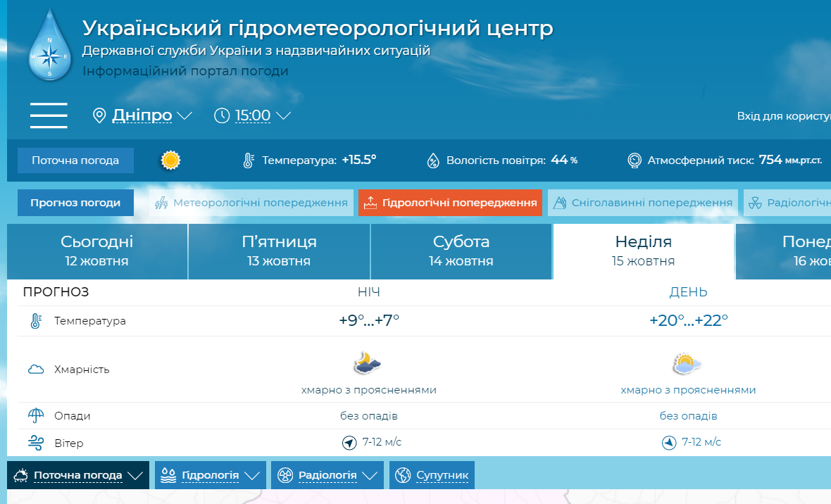Open the hamburger navigation menu
831x504 pixels.
[49, 115]
